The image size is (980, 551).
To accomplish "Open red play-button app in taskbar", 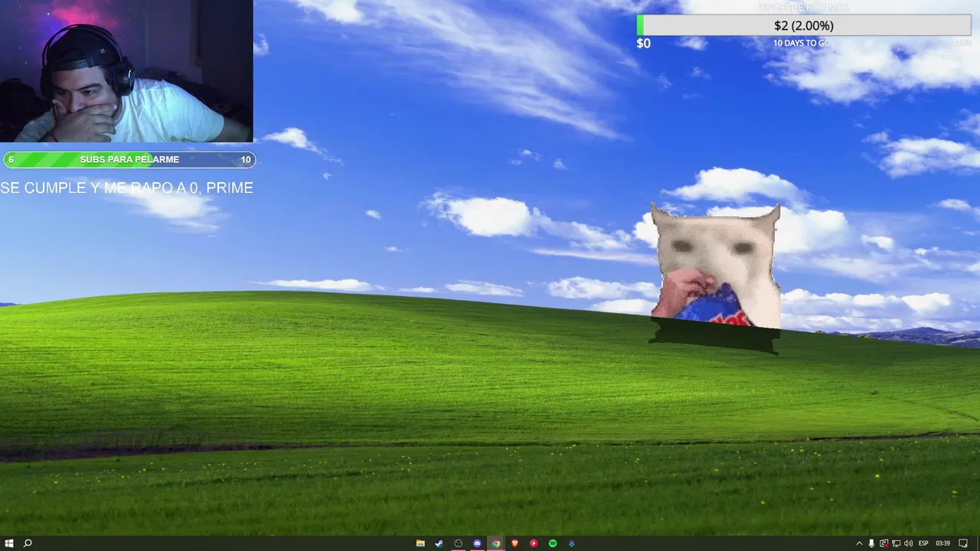I will point(534,543).
